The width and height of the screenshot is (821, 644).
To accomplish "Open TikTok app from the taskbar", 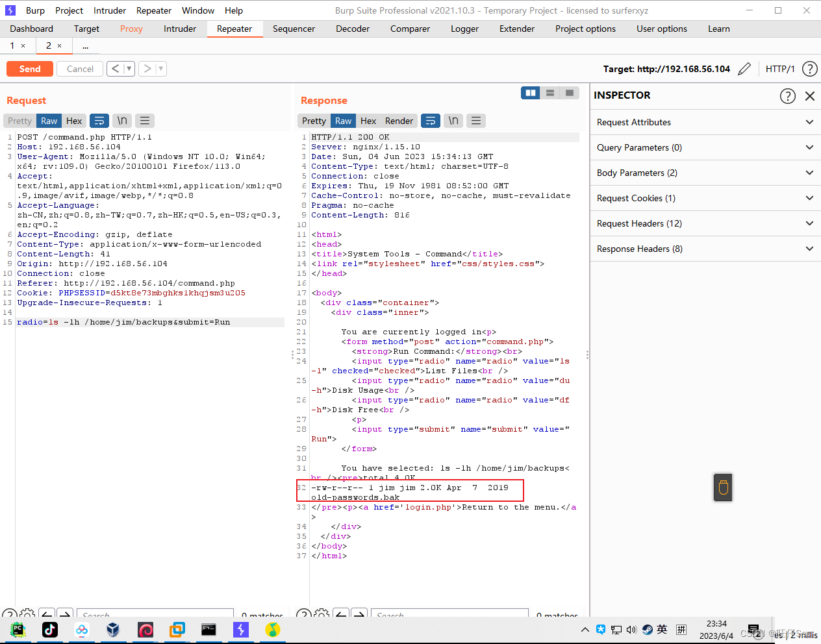I will click(50, 629).
